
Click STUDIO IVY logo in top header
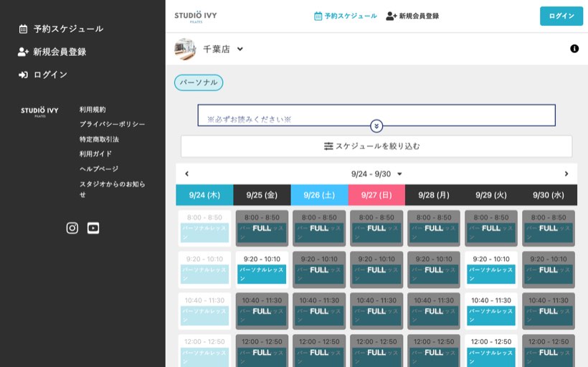coord(195,17)
